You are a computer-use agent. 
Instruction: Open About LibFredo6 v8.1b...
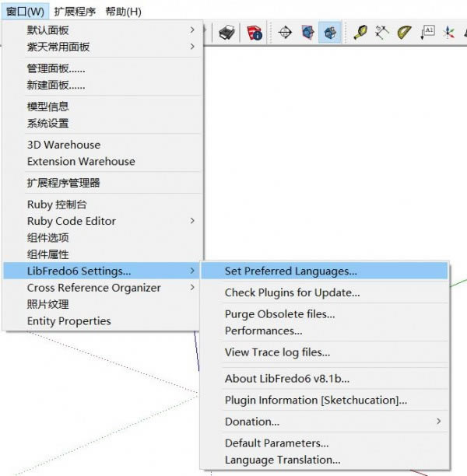click(325, 379)
